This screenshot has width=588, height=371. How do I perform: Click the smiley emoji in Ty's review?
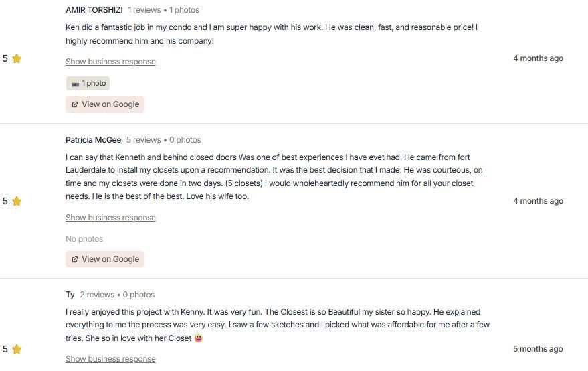198,338
